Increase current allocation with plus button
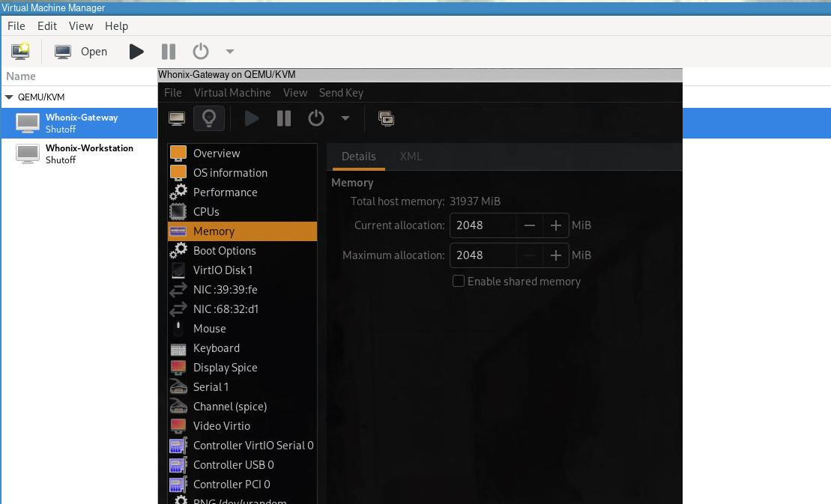The width and height of the screenshot is (831, 504). [x=555, y=225]
